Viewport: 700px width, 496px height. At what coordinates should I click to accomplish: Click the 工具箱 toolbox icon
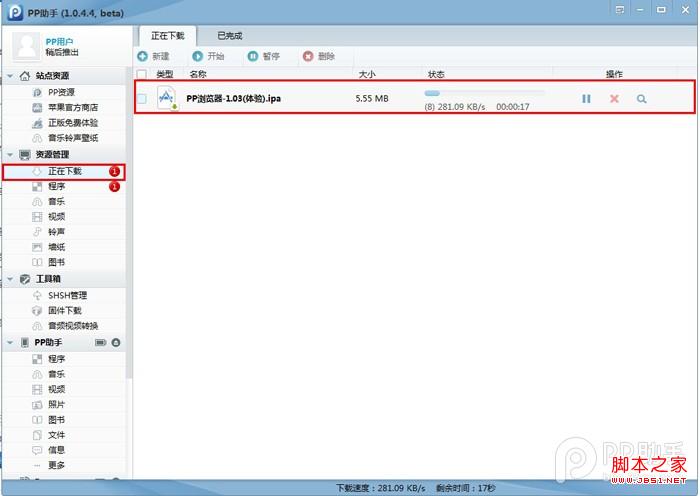[25, 279]
